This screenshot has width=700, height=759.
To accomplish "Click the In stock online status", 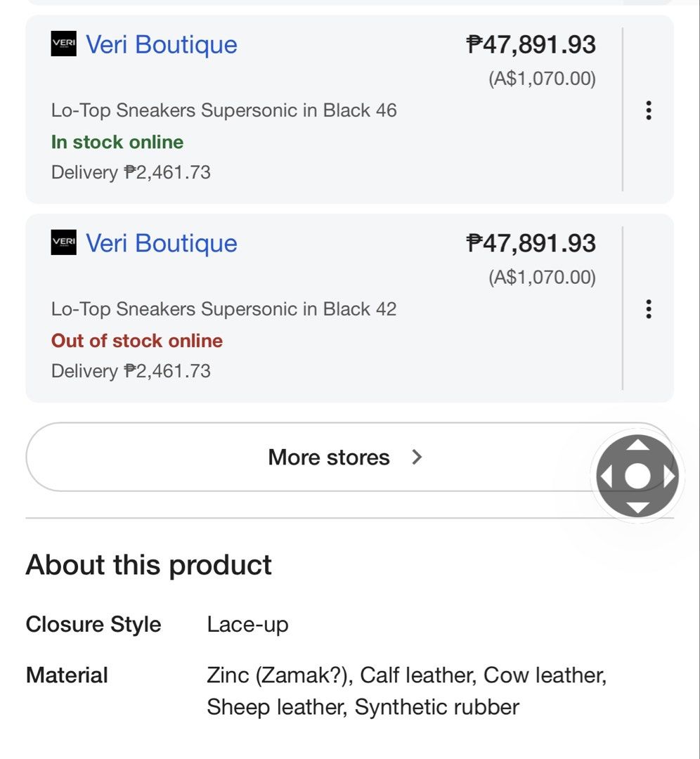I will [x=117, y=142].
